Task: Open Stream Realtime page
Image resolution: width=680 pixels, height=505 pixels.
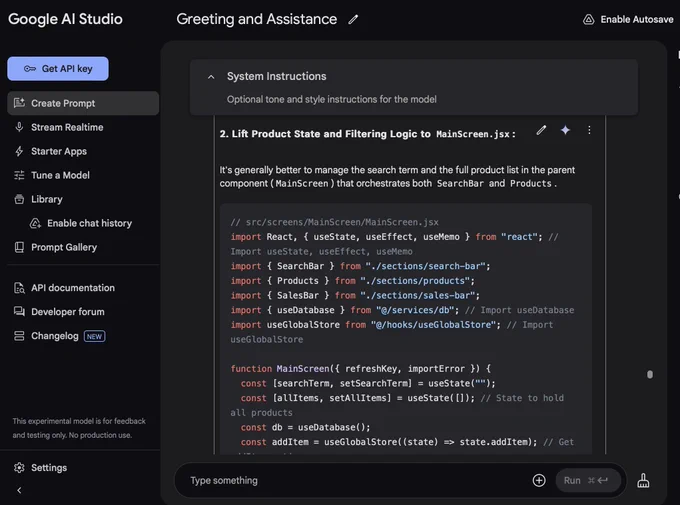Action: point(67,127)
